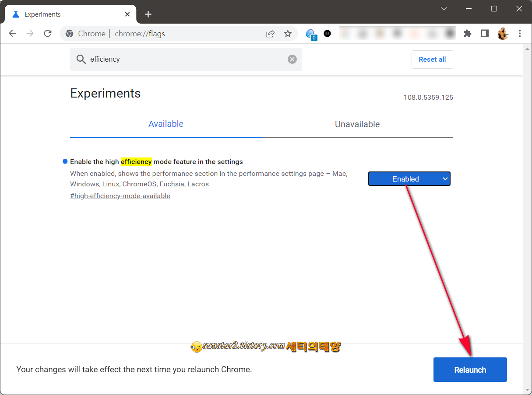Click the relaunch notice text
Viewport: 532px width, 395px height.
point(134,370)
